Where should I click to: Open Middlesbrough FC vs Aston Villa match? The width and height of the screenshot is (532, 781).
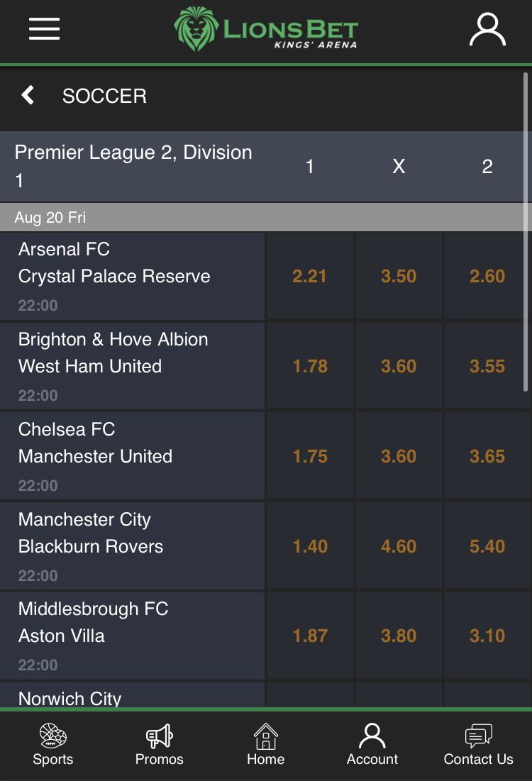[x=132, y=636]
